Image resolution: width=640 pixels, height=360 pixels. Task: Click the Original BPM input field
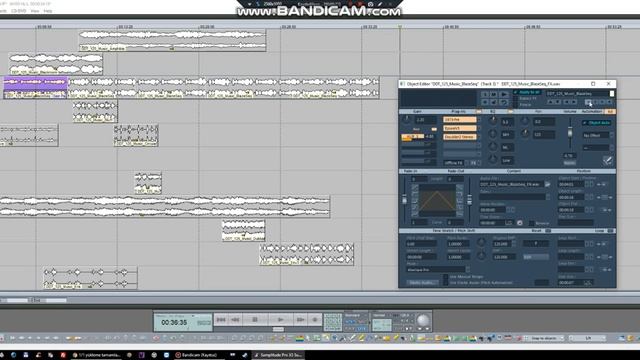(x=502, y=244)
